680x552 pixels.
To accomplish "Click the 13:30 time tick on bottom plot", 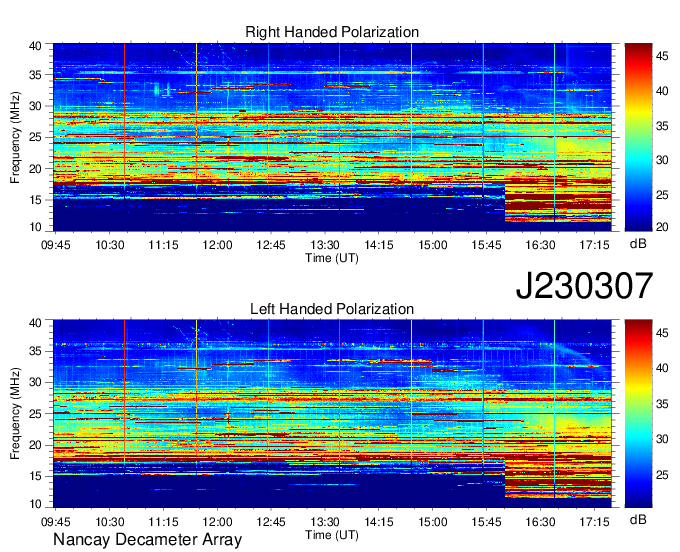I will coord(325,522).
